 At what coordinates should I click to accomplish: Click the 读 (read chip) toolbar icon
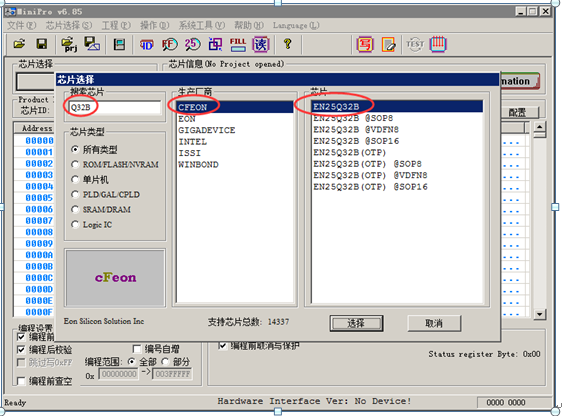[261, 44]
